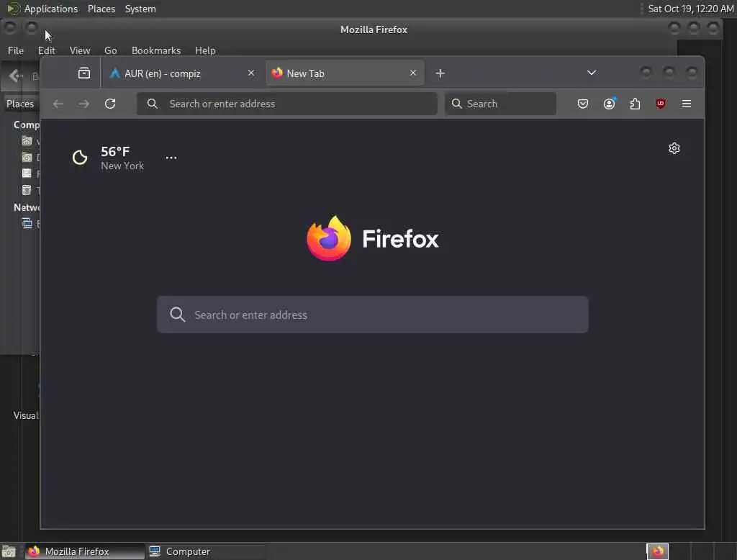Expand the list all tabs chevron

[x=592, y=73]
